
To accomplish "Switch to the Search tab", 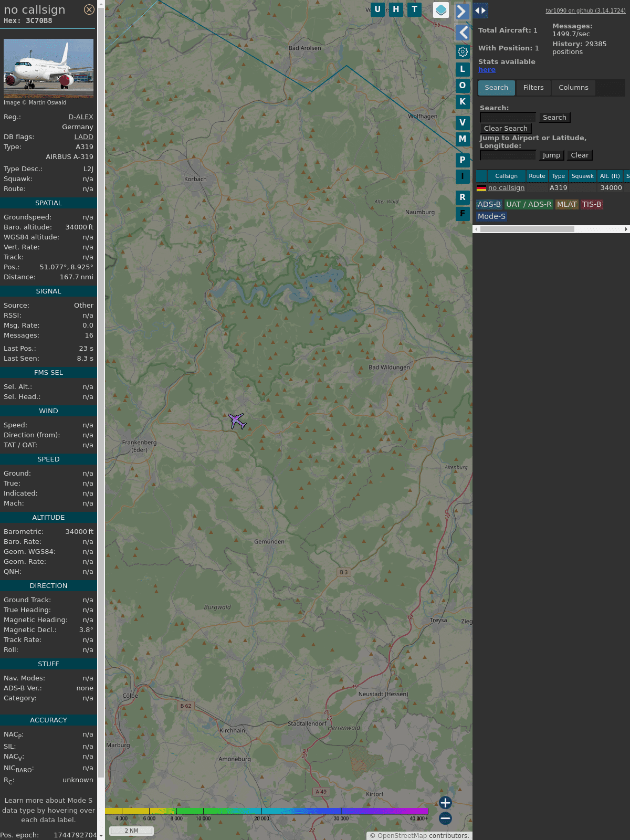I will [x=497, y=88].
